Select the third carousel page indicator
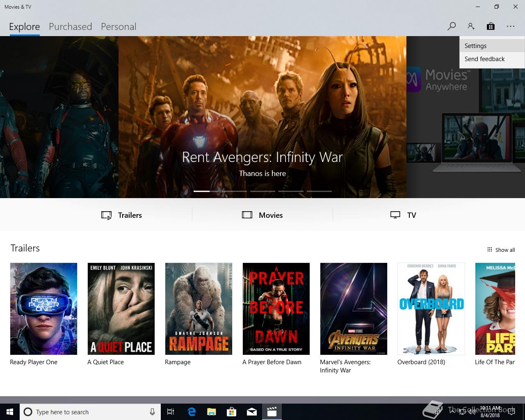 click(262, 191)
